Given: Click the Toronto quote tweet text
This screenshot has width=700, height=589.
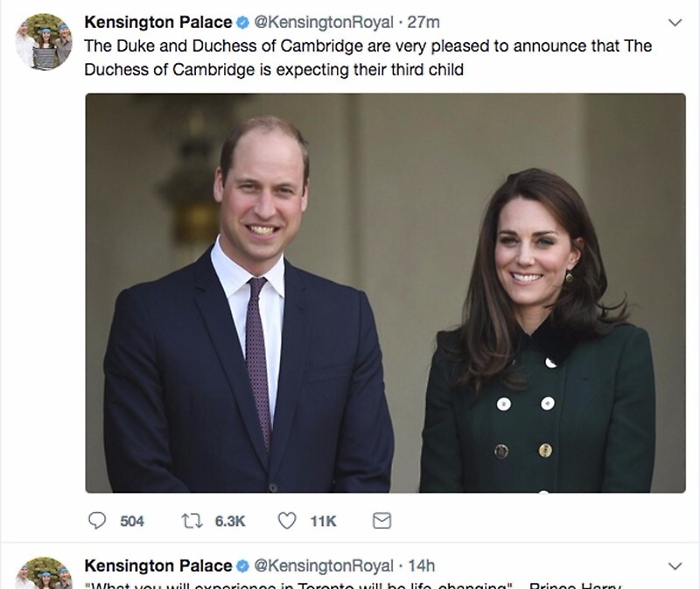Looking at the screenshot, I should (350, 585).
